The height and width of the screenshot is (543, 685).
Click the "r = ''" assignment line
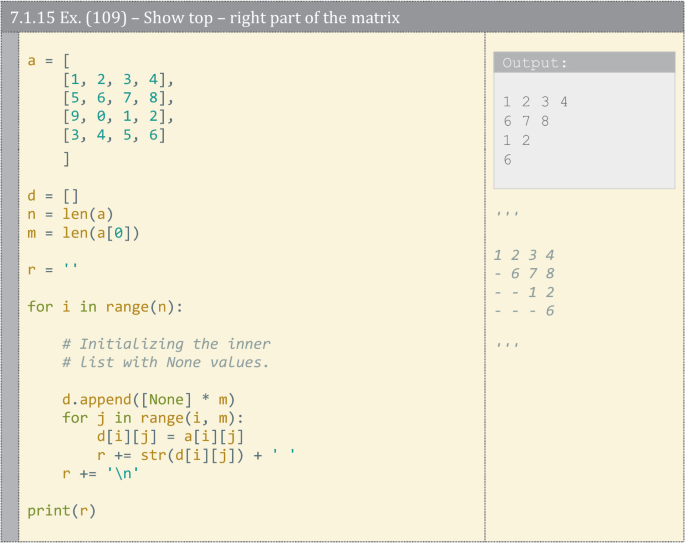pos(53,269)
